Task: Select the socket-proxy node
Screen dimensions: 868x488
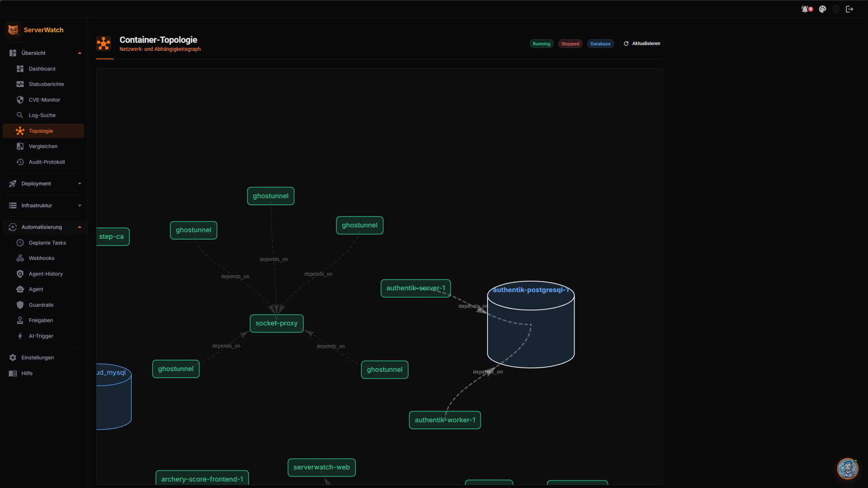Action: click(277, 324)
